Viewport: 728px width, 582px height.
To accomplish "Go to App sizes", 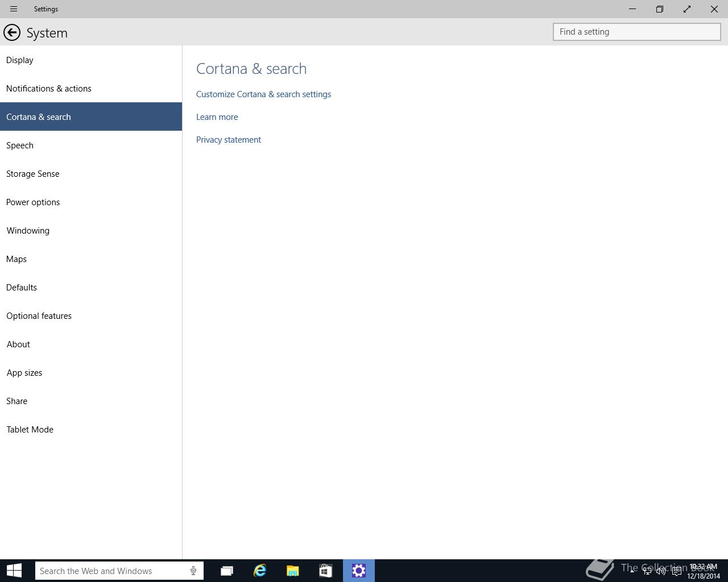I will [x=91, y=372].
